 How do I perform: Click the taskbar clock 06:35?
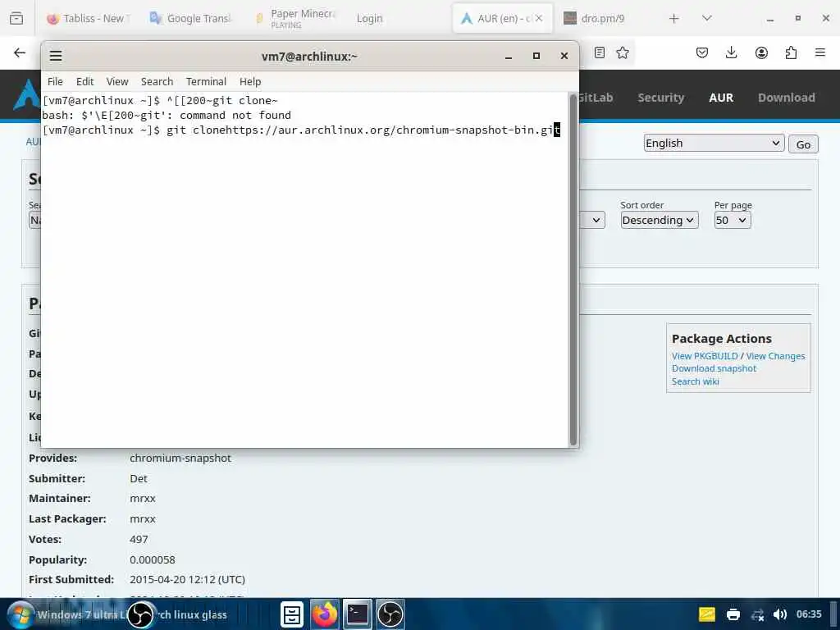[x=808, y=614]
